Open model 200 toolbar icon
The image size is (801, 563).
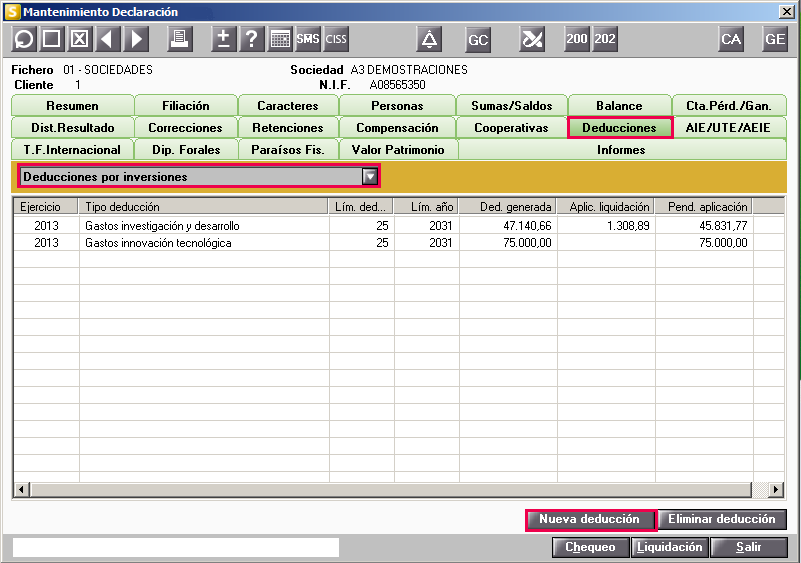click(577, 39)
